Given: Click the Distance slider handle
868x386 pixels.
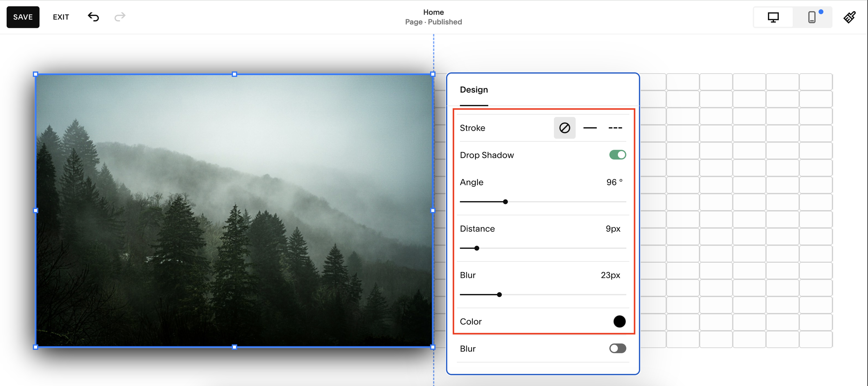Looking at the screenshot, I should point(477,248).
